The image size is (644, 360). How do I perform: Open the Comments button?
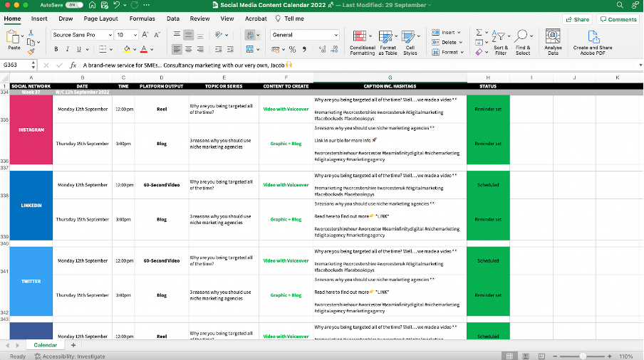coord(618,19)
